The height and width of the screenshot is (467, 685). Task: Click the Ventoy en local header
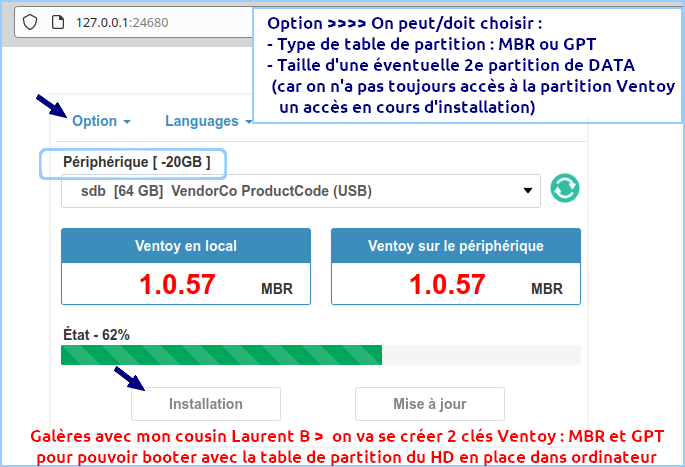pyautogui.click(x=186, y=246)
